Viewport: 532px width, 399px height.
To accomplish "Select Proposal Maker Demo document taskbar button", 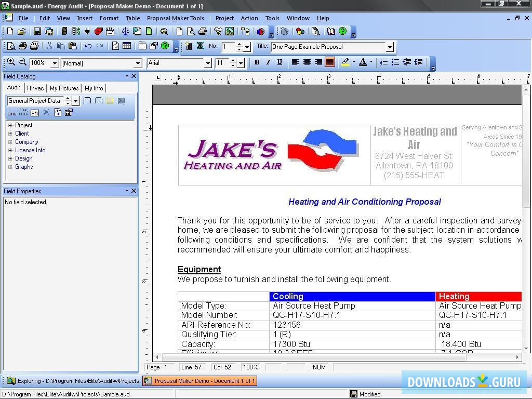I will [x=199, y=381].
